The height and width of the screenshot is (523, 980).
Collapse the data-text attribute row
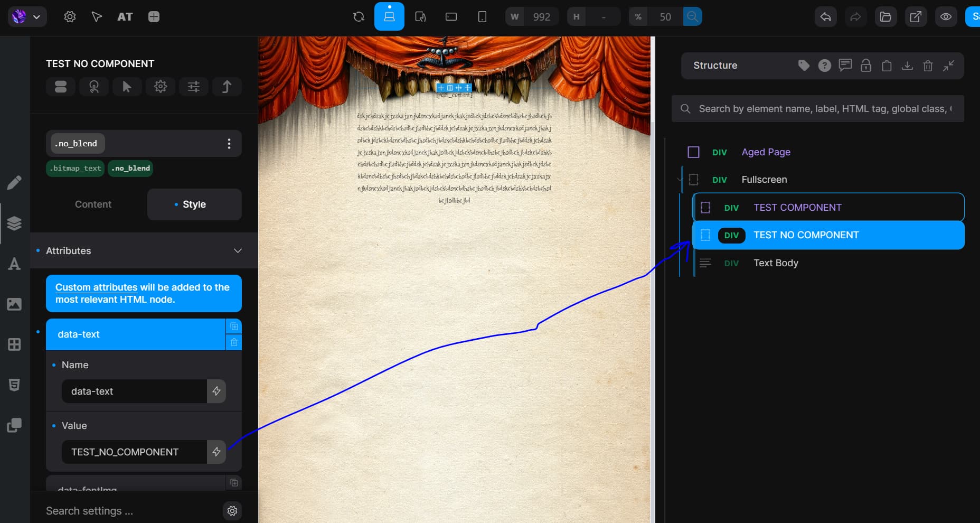[135, 334]
